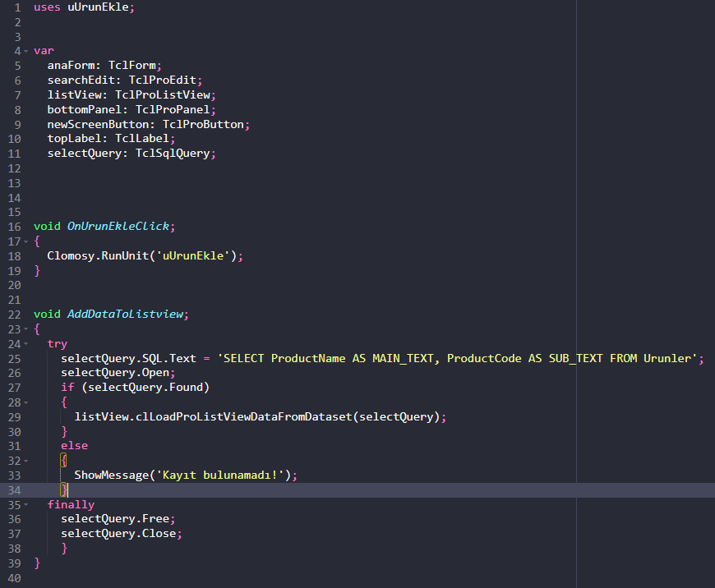Click the 'else' keyword
715x588 pixels.
(x=74, y=446)
